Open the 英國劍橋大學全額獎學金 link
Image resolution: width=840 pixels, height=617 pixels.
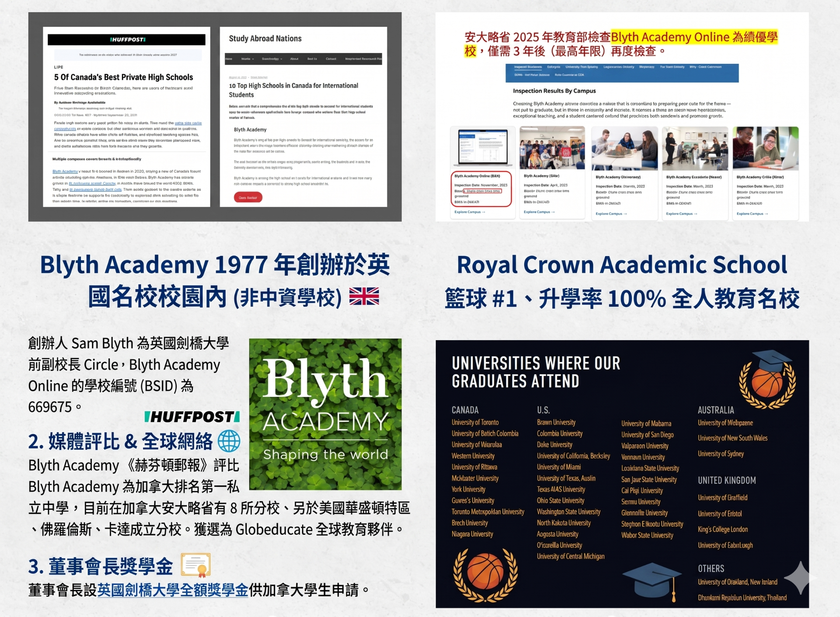pos(172,590)
